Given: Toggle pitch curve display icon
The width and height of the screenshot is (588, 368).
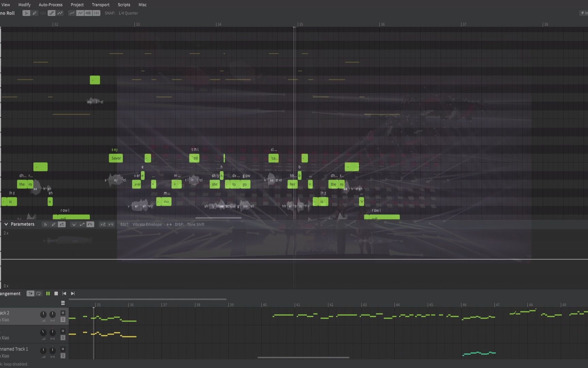Looking at the screenshot, I should coord(60,13).
